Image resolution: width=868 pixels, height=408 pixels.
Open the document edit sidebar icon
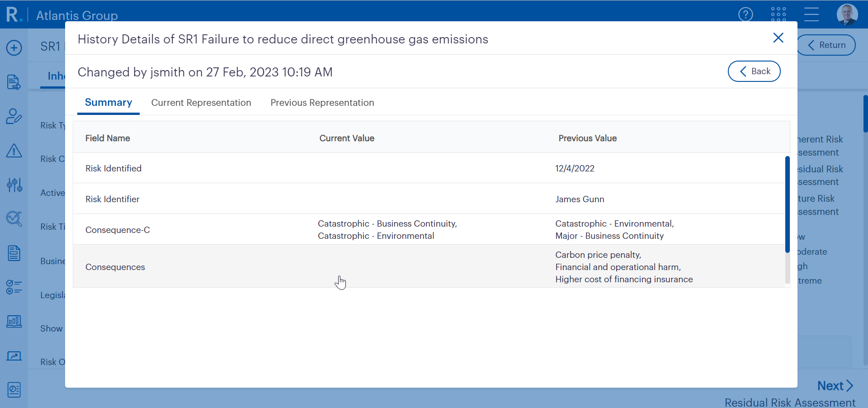click(14, 82)
